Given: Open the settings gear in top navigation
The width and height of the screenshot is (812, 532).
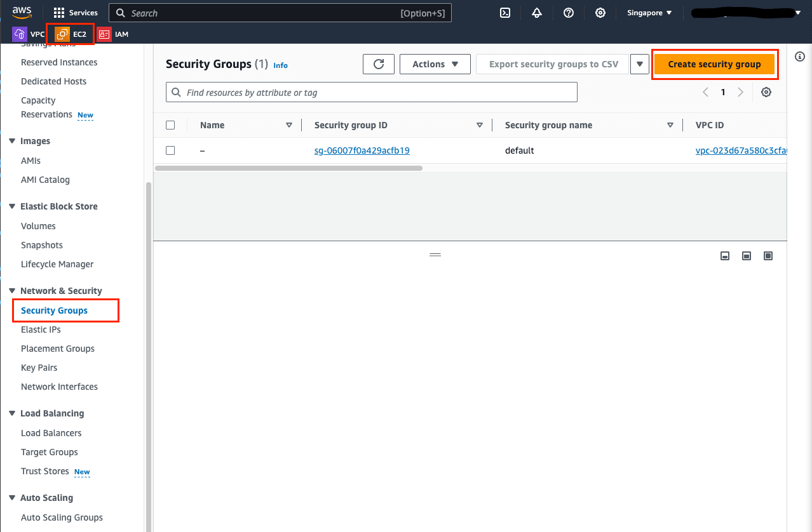Looking at the screenshot, I should point(600,13).
